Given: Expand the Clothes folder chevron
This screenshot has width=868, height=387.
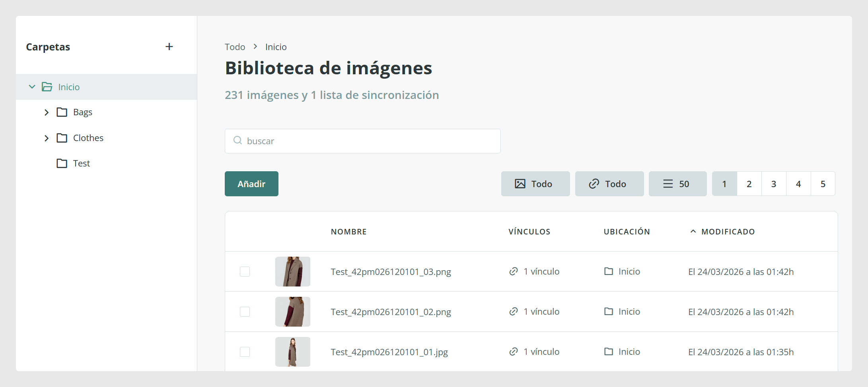Looking at the screenshot, I should pos(47,138).
